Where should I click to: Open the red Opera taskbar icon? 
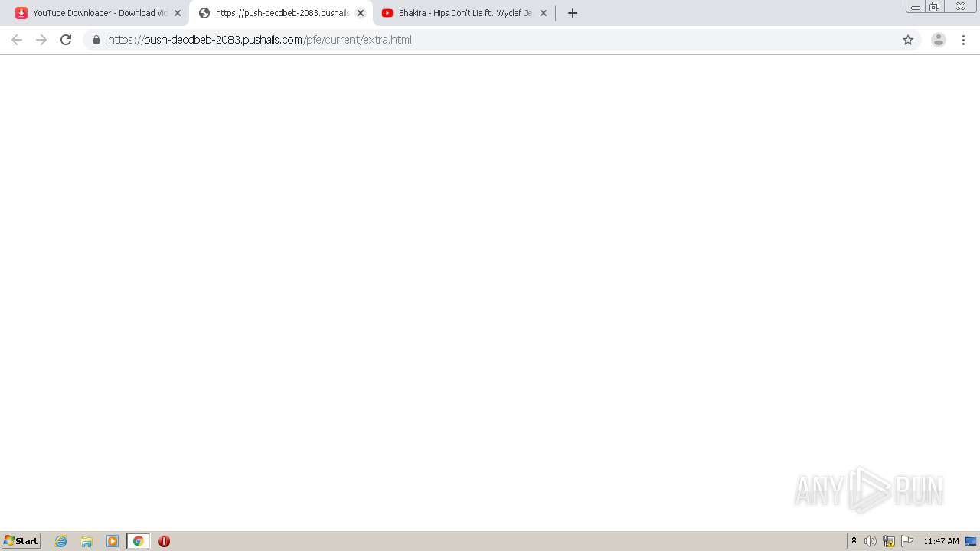tap(164, 541)
